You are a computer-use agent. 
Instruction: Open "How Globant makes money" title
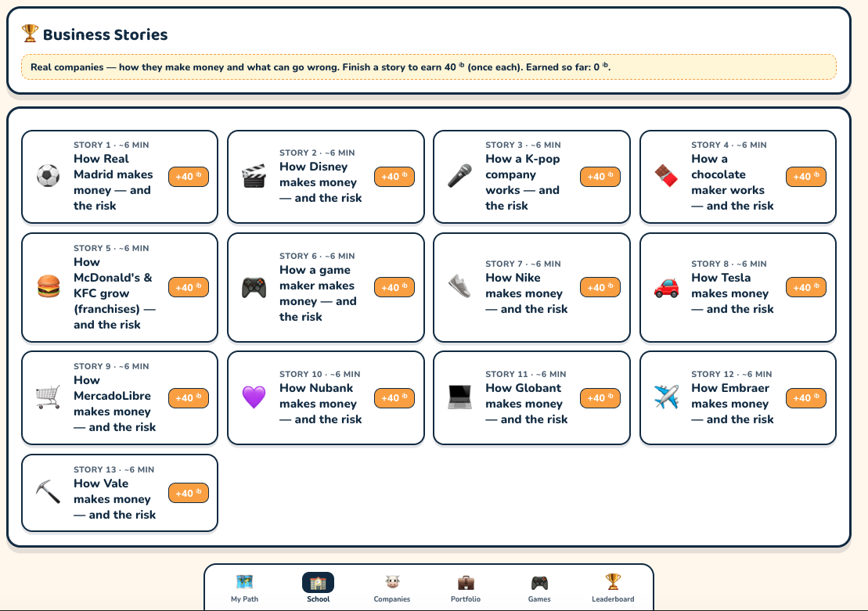pyautogui.click(x=527, y=404)
